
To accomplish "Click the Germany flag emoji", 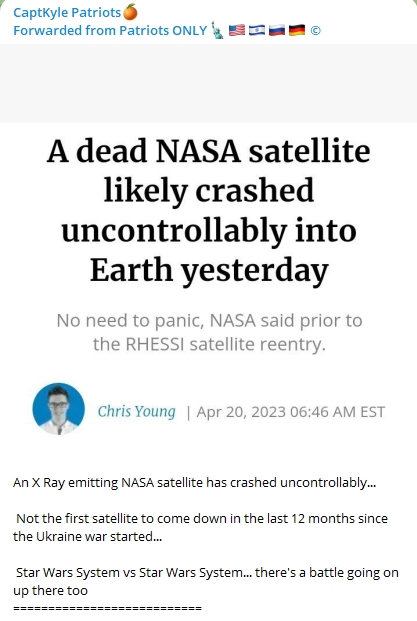I will click(x=297, y=30).
